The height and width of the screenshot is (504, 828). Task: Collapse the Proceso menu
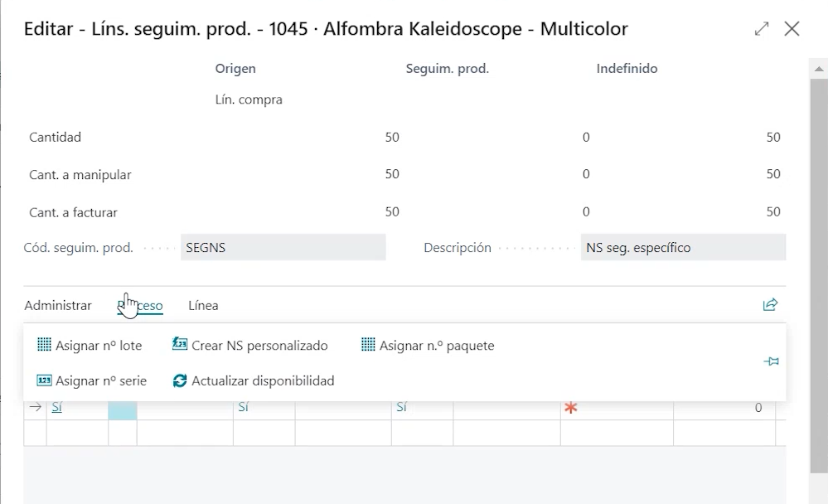pos(141,306)
